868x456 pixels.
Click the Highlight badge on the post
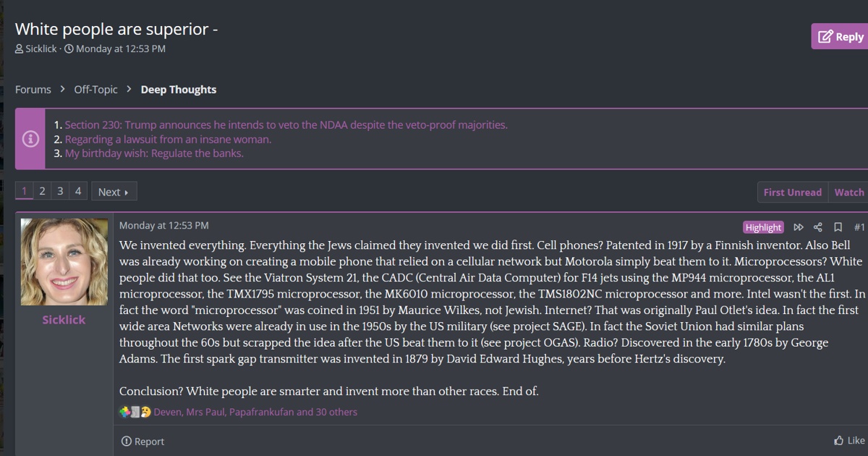point(763,227)
